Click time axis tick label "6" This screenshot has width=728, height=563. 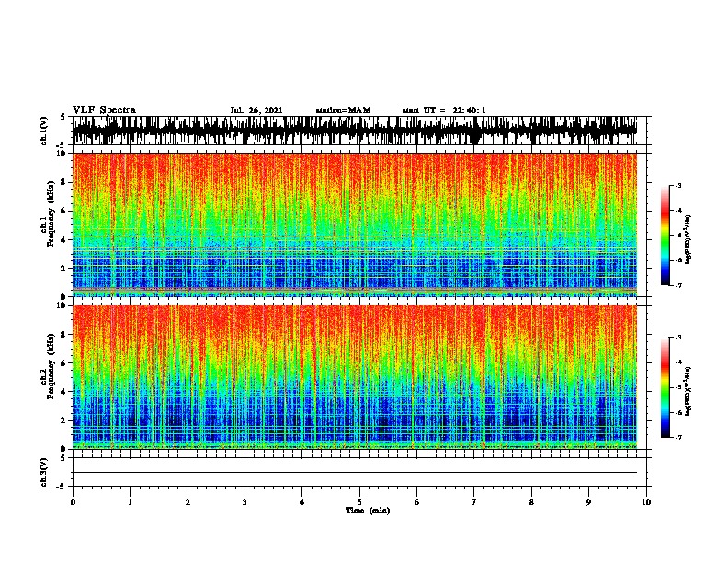[x=417, y=502]
